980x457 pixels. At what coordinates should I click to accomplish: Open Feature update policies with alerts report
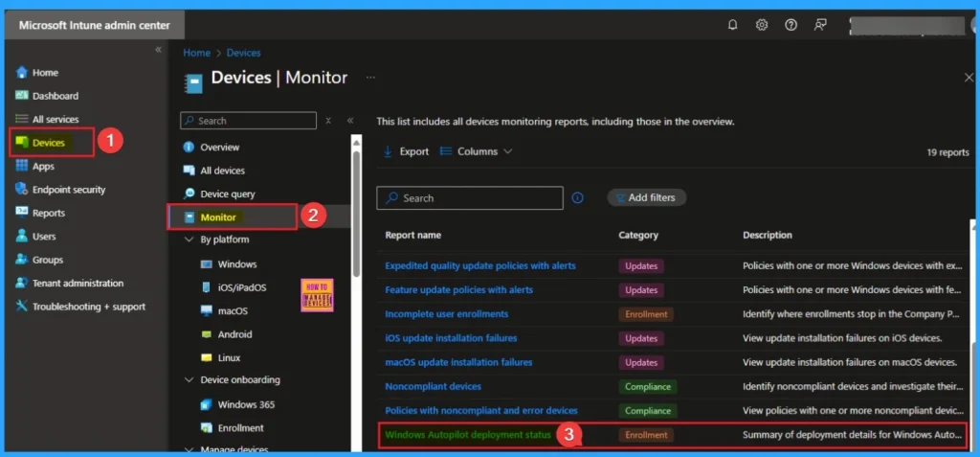tap(458, 290)
